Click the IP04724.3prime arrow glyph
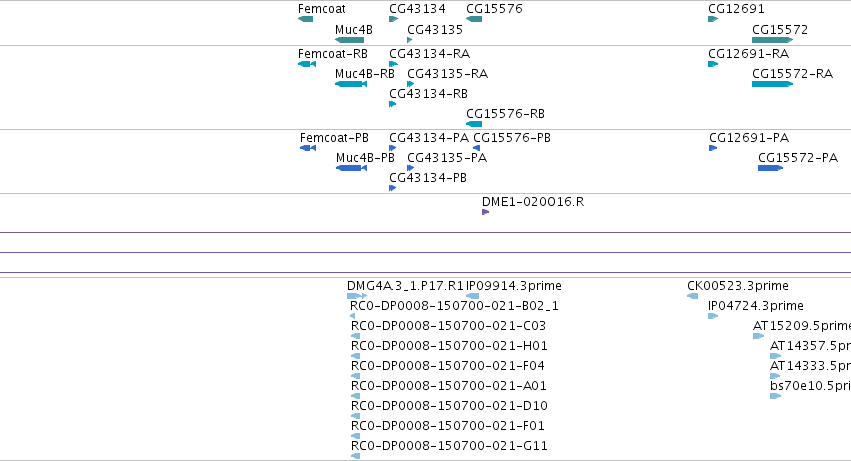The image size is (851, 461). (713, 316)
